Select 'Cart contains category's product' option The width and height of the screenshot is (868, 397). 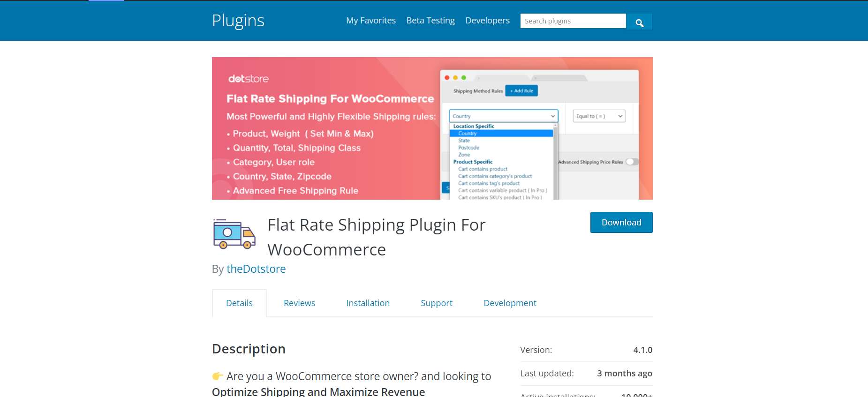tap(495, 176)
